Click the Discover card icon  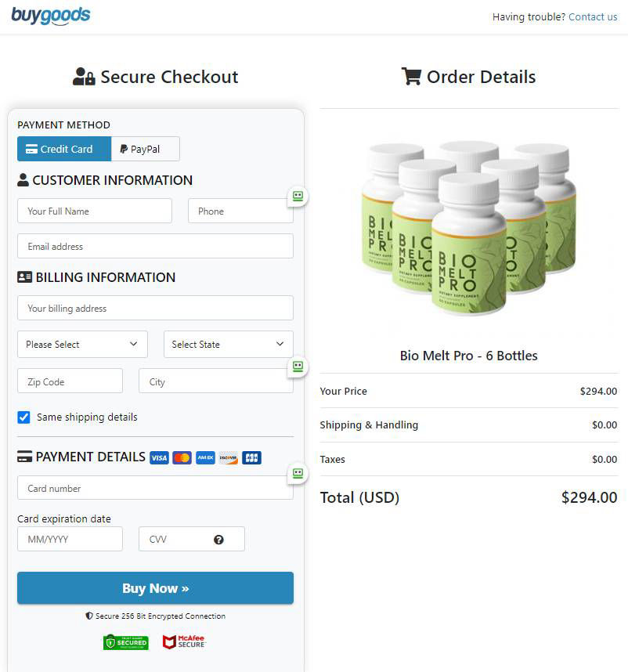pos(228,457)
